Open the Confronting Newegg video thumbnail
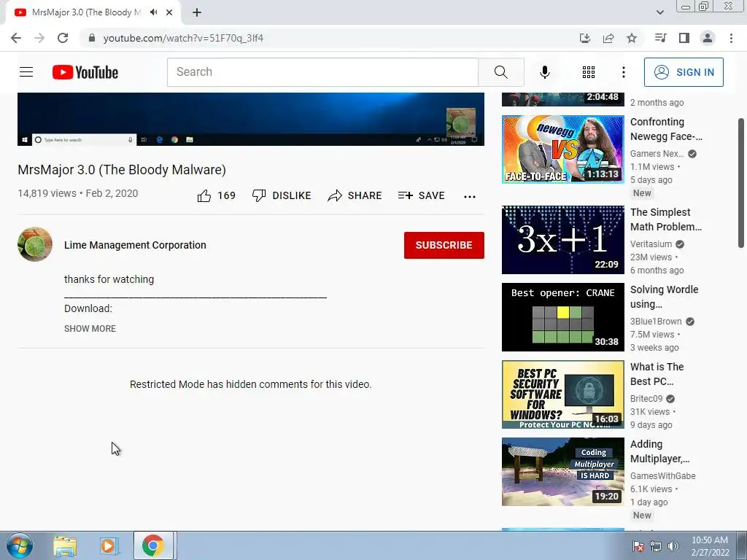The width and height of the screenshot is (747, 560). [x=562, y=149]
